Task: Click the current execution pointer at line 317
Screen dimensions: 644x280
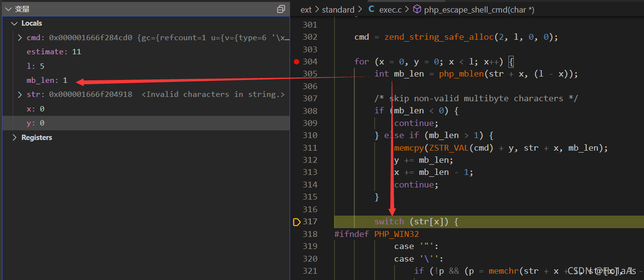Action: (x=296, y=222)
